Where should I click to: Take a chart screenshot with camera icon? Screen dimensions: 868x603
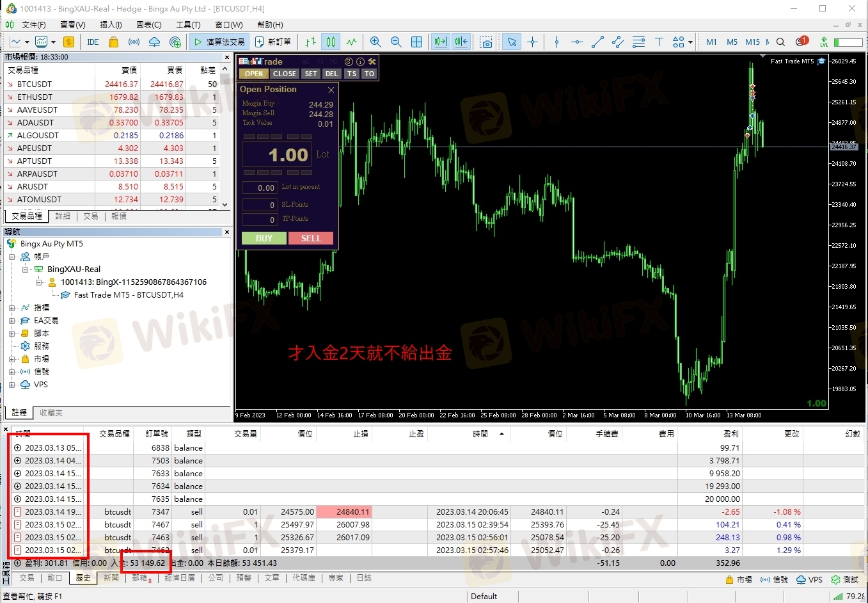[x=486, y=42]
